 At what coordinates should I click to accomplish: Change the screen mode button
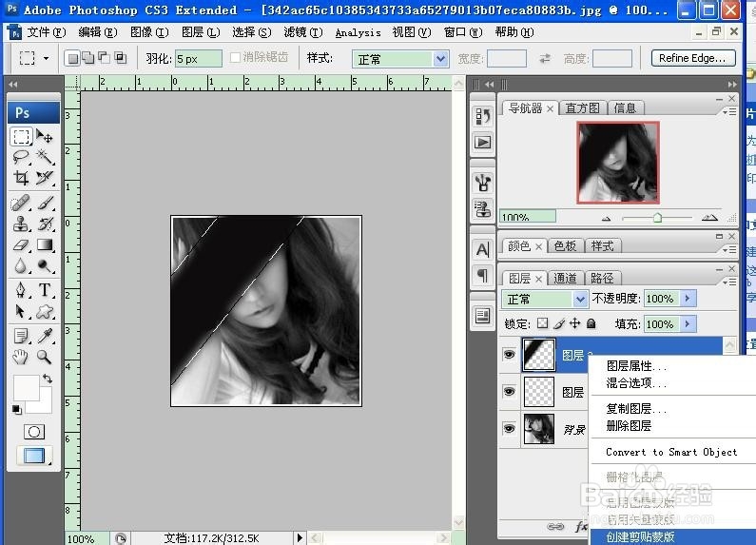click(33, 456)
